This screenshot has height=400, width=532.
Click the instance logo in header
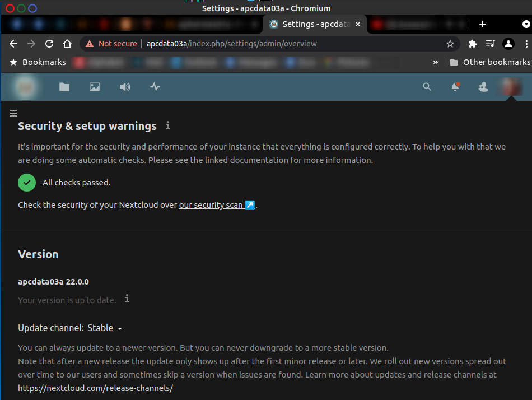[25, 87]
